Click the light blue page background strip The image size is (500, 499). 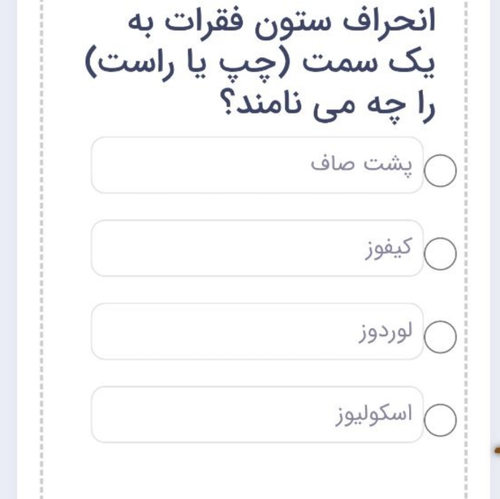8,249
